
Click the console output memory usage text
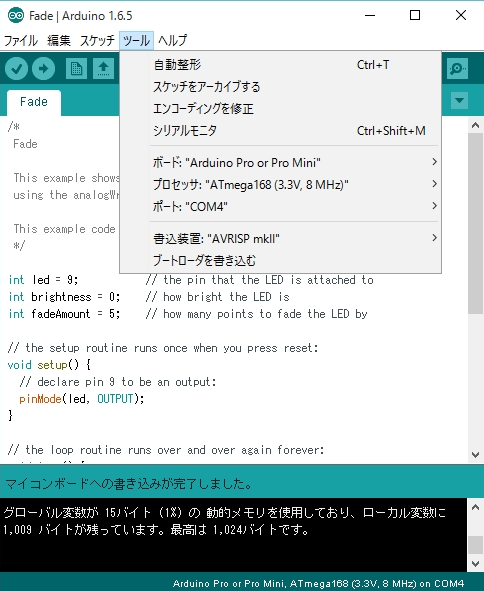click(225, 521)
